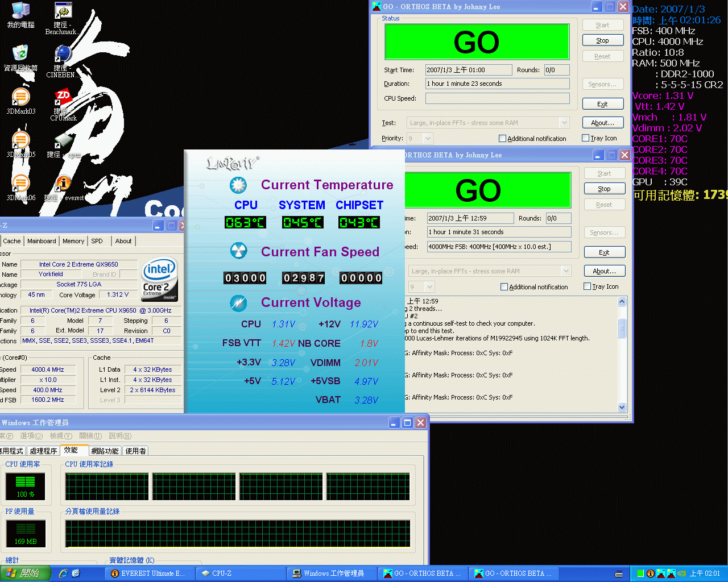Switch to CPU-Z taskbar button

click(x=241, y=573)
